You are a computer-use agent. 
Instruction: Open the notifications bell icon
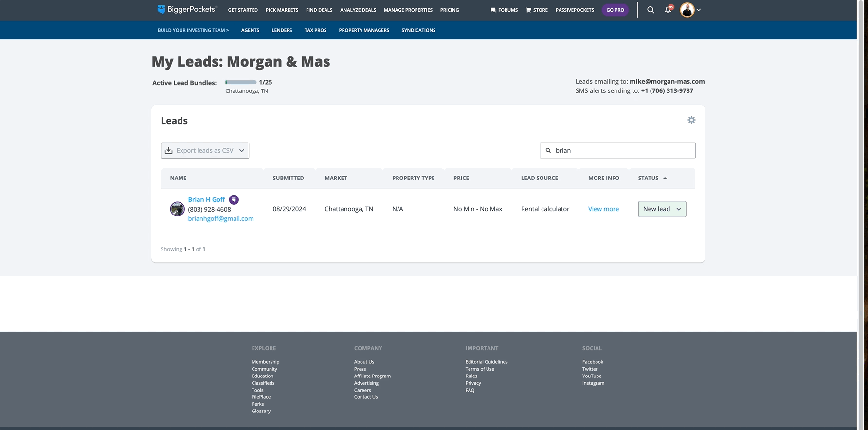(668, 10)
